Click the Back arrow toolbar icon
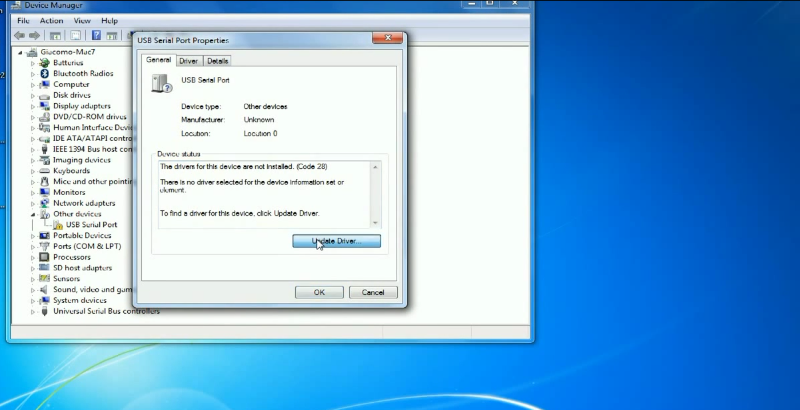 [x=19, y=35]
